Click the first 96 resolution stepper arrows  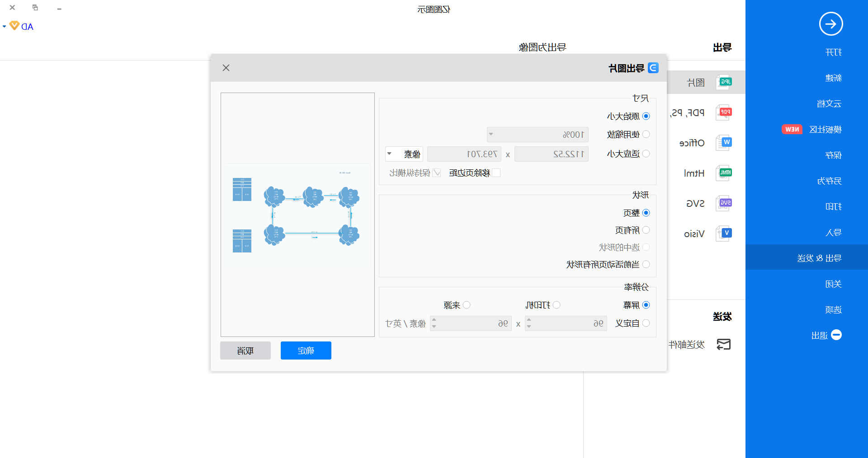[x=529, y=323]
